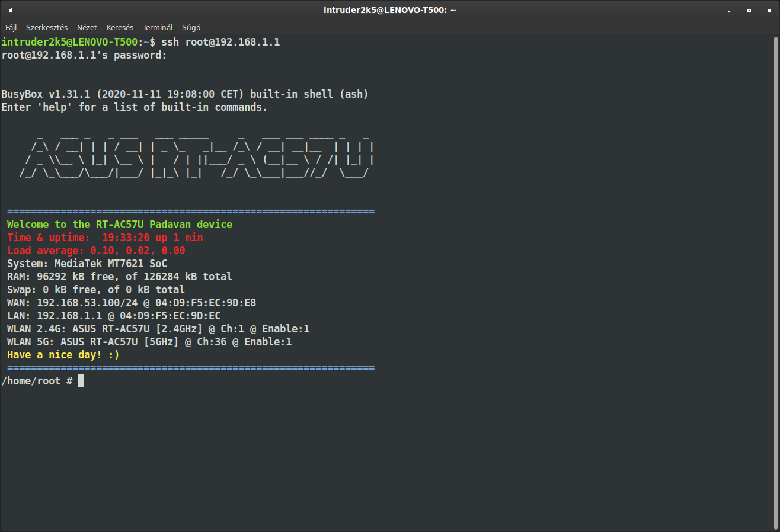Image resolution: width=780 pixels, height=532 pixels.
Task: Click the intruder2k5@LENOVO-T500 prompt text
Action: 69,42
